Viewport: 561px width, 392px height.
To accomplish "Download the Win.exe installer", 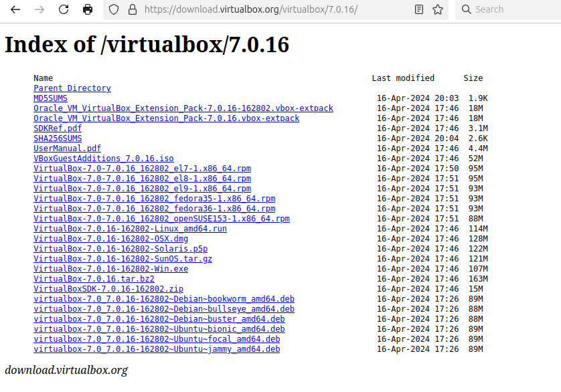I will tap(111, 268).
